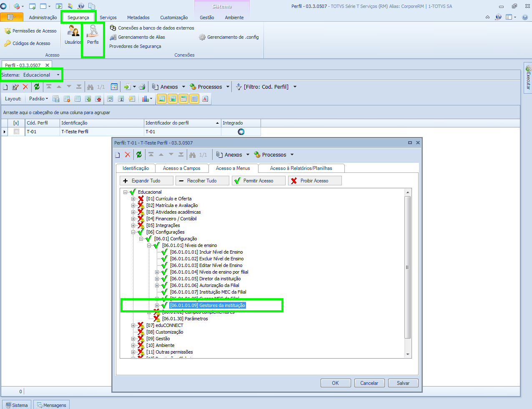Click new record icon in Perfil T-01 dialog
Viewport: 532px width, 409px height.
click(x=118, y=155)
